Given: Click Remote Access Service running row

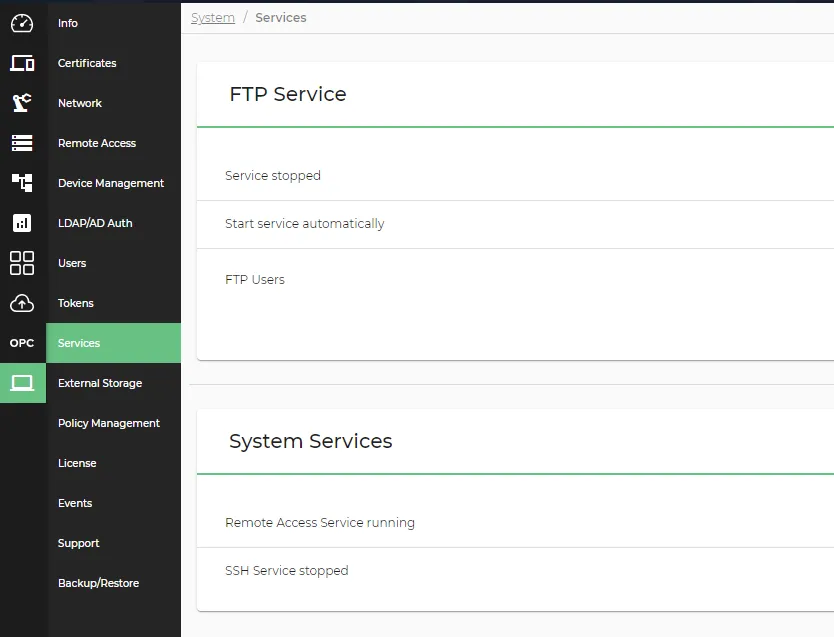Looking at the screenshot, I should click(515, 523).
